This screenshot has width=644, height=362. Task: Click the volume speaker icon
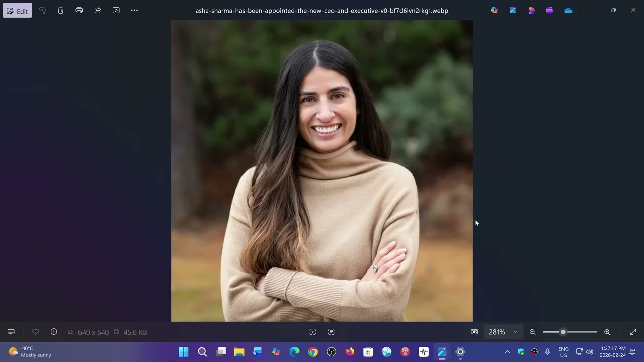(589, 352)
